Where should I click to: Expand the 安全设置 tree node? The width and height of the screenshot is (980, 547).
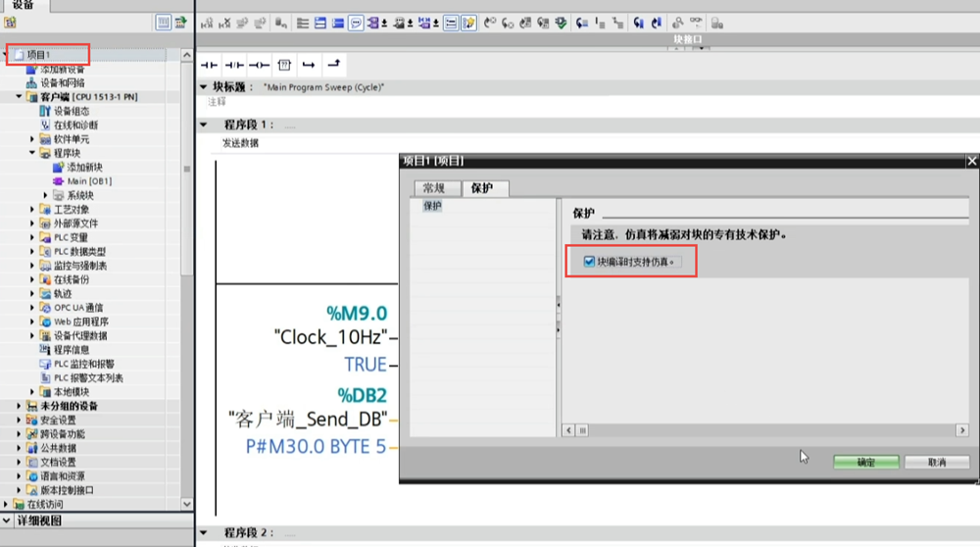pyautogui.click(x=20, y=420)
